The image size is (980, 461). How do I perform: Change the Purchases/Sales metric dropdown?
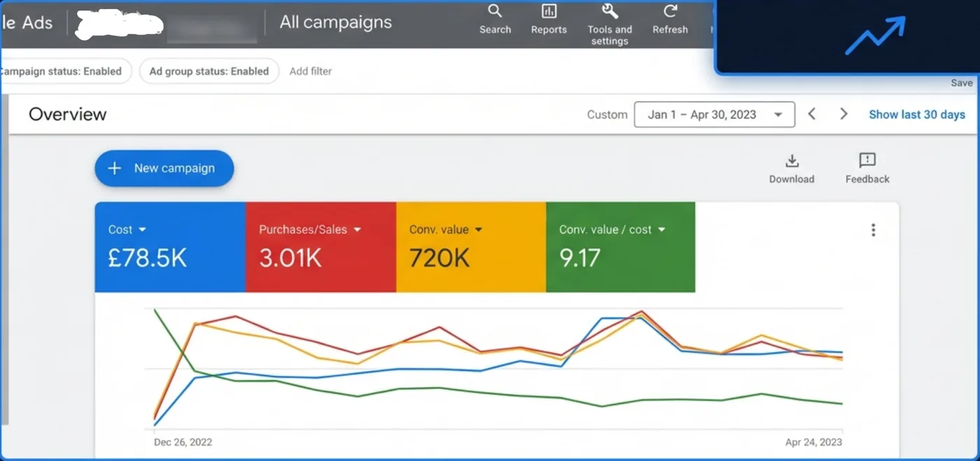(x=309, y=230)
